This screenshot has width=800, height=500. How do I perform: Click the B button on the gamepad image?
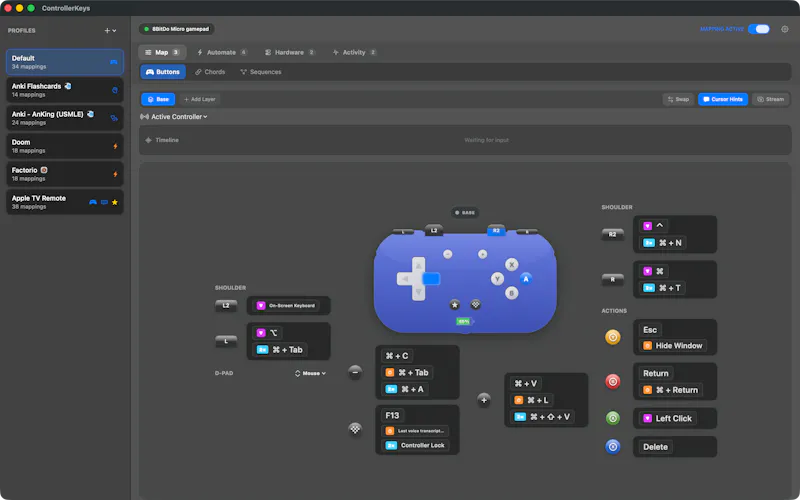click(x=512, y=293)
